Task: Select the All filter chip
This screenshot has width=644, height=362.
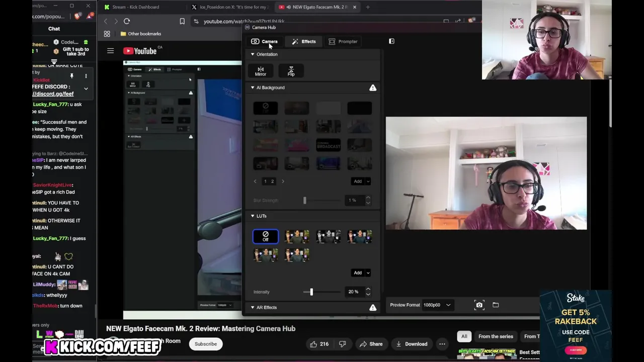Action: click(x=464, y=336)
